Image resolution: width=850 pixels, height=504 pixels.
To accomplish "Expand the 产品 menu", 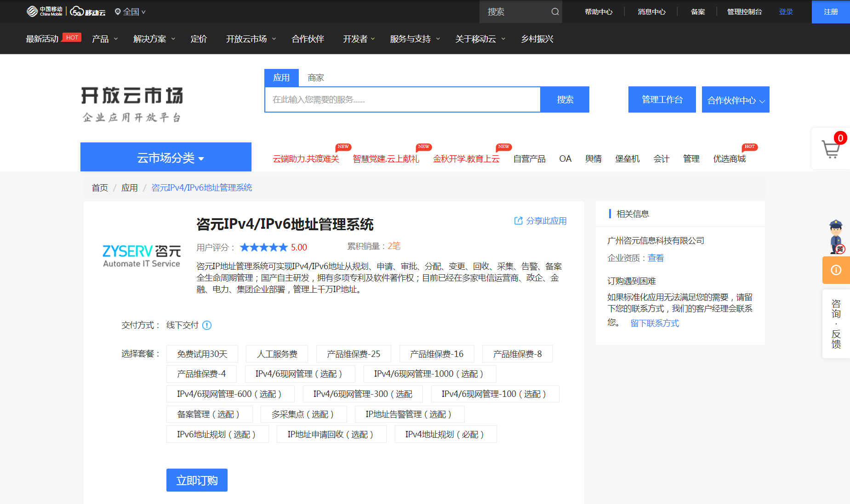I will pos(105,39).
